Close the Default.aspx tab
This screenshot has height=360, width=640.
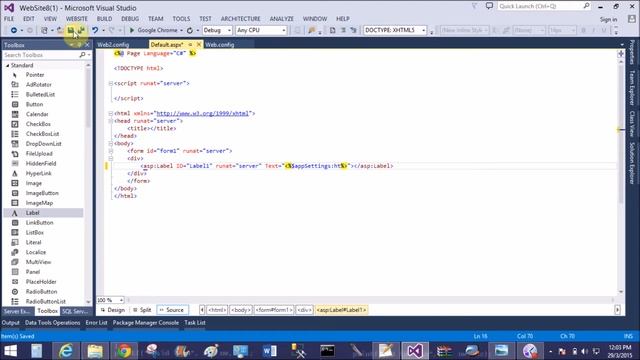199,44
